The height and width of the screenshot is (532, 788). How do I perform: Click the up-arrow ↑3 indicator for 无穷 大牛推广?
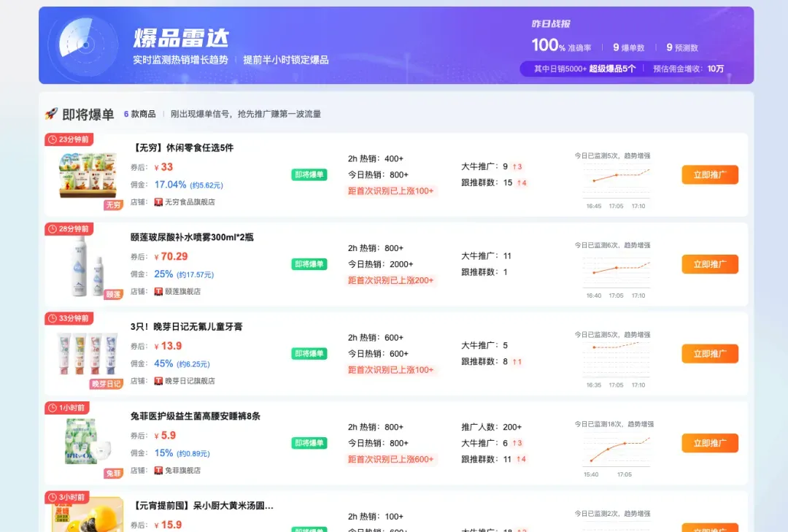[517, 166]
